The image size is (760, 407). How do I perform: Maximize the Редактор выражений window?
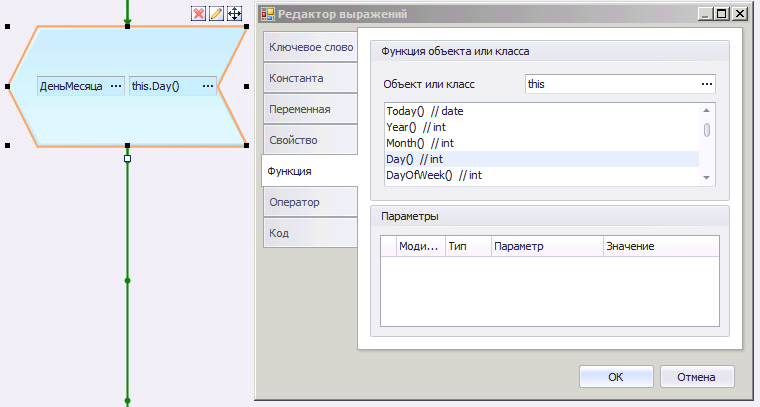[x=722, y=14]
